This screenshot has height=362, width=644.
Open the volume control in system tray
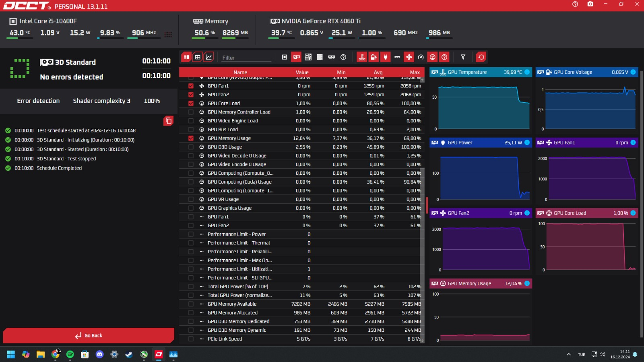[x=603, y=354]
